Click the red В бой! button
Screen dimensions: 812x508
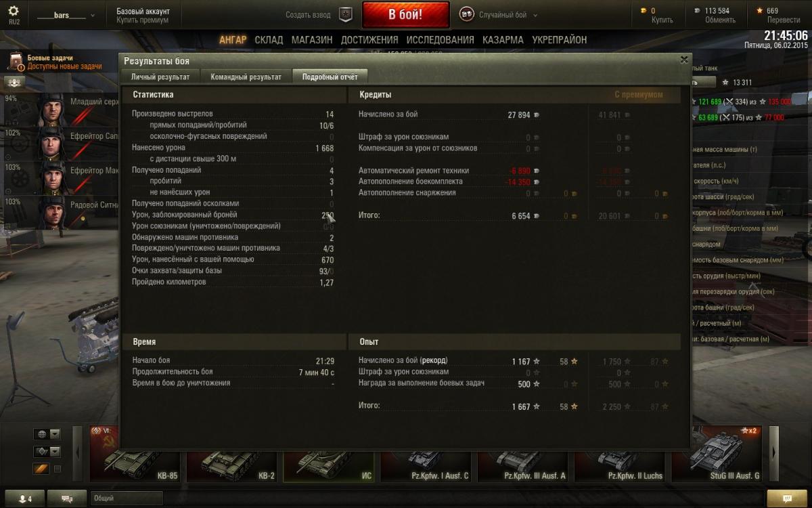point(405,14)
